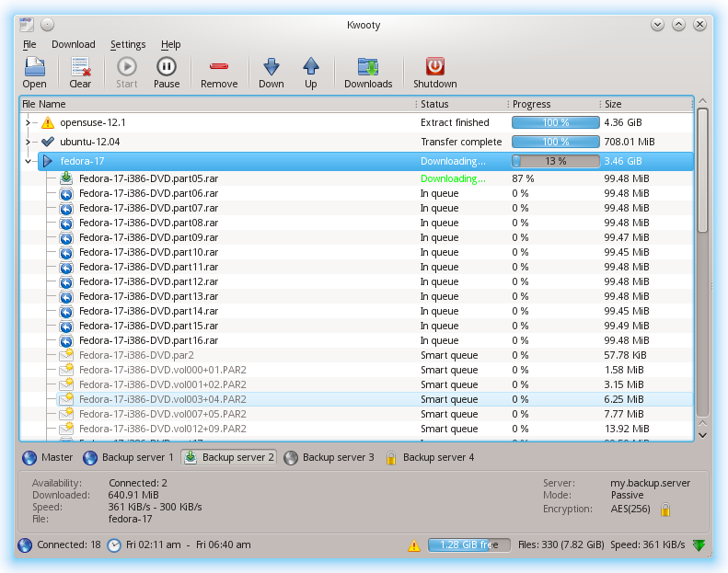This screenshot has width=728, height=573.
Task: Click the envelope icon of vol012+09.PAR2
Action: click(66, 429)
